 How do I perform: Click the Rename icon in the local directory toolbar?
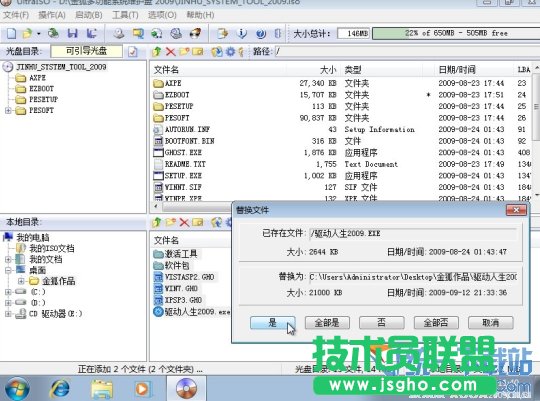[198, 222]
